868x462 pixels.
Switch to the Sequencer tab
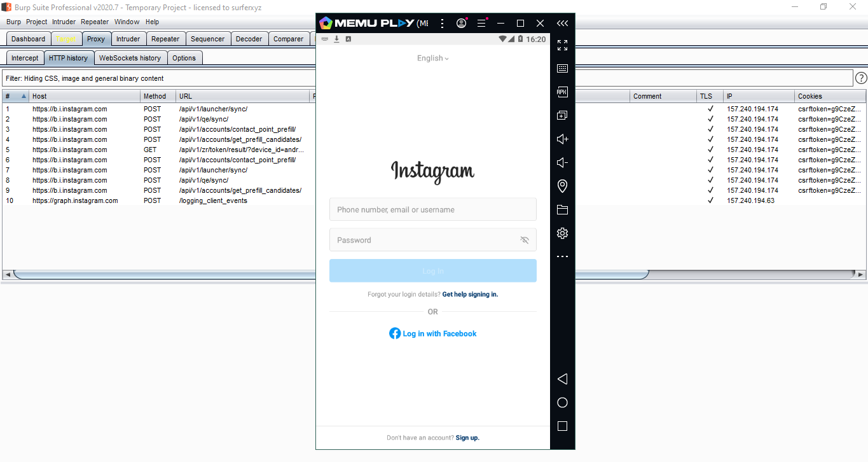[x=208, y=39]
